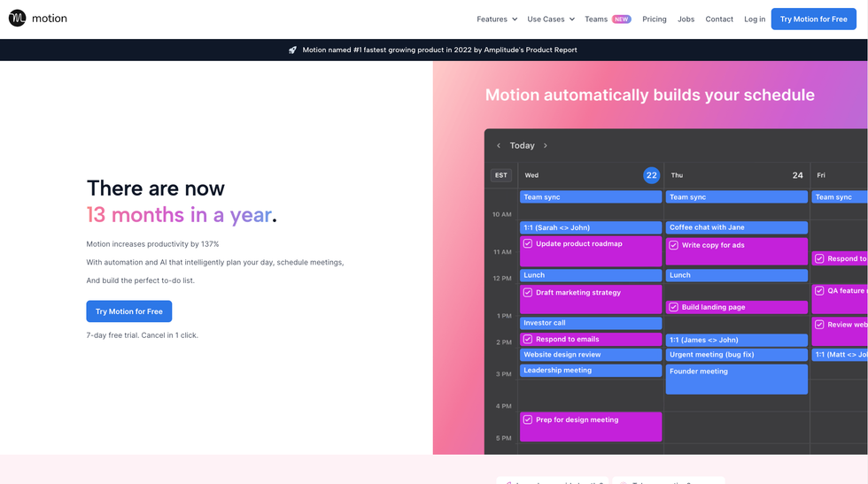Check off Draft marketing strategy task
The image size is (868, 484).
click(x=528, y=293)
